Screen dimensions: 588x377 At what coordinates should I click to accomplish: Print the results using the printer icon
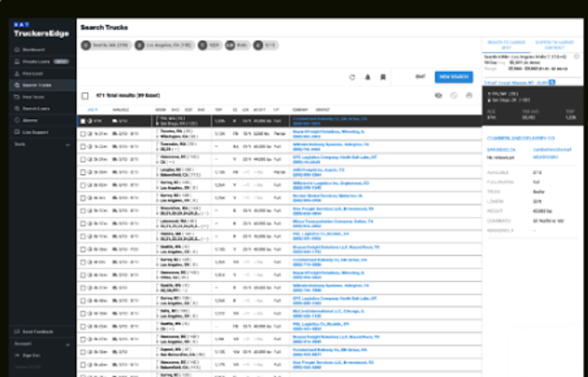469,96
